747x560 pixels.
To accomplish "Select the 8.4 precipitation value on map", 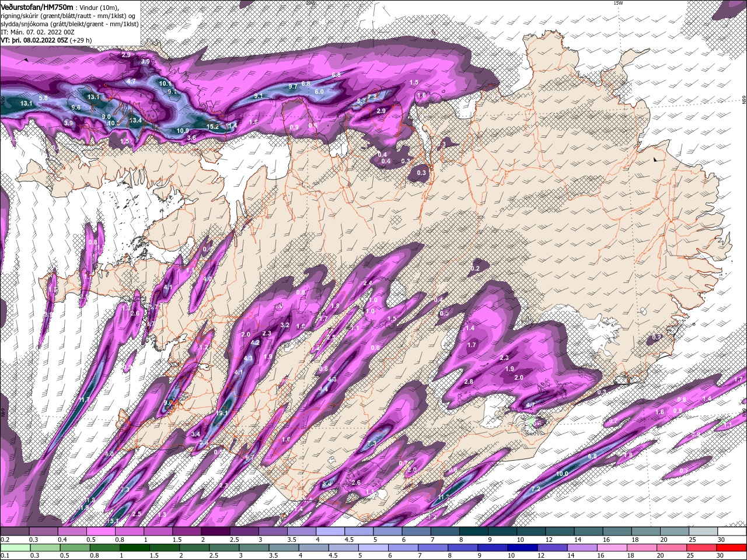I will [327, 484].
